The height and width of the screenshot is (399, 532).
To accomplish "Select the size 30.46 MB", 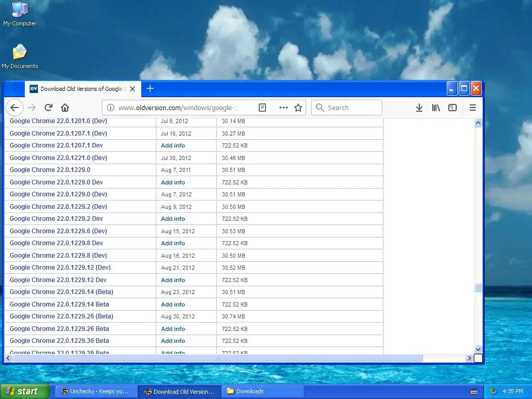I will [233, 158].
